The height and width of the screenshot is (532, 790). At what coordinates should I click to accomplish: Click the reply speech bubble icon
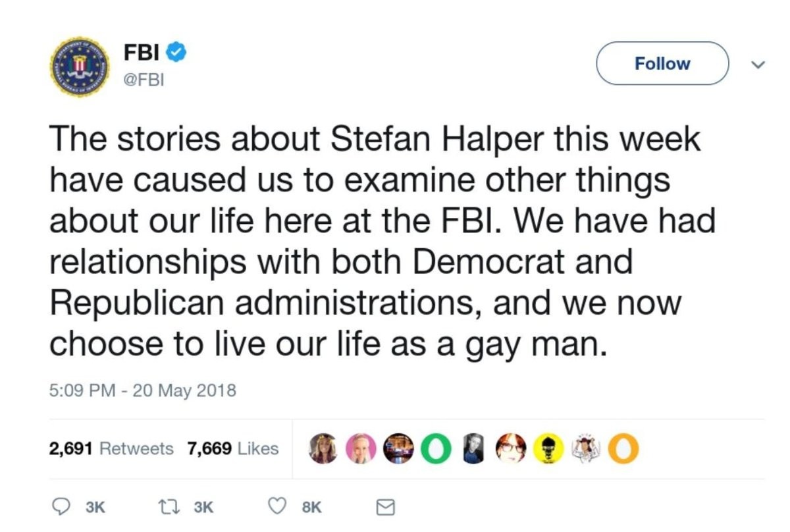(x=61, y=506)
